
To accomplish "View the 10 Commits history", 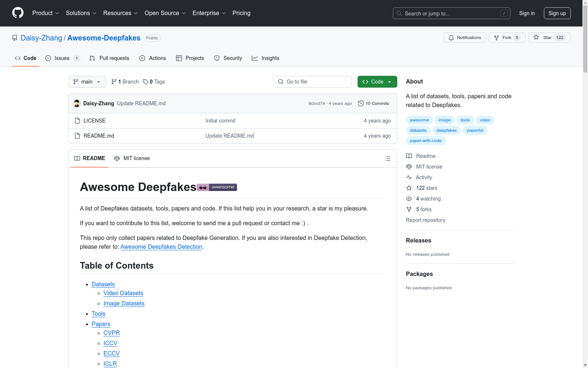I will point(373,103).
